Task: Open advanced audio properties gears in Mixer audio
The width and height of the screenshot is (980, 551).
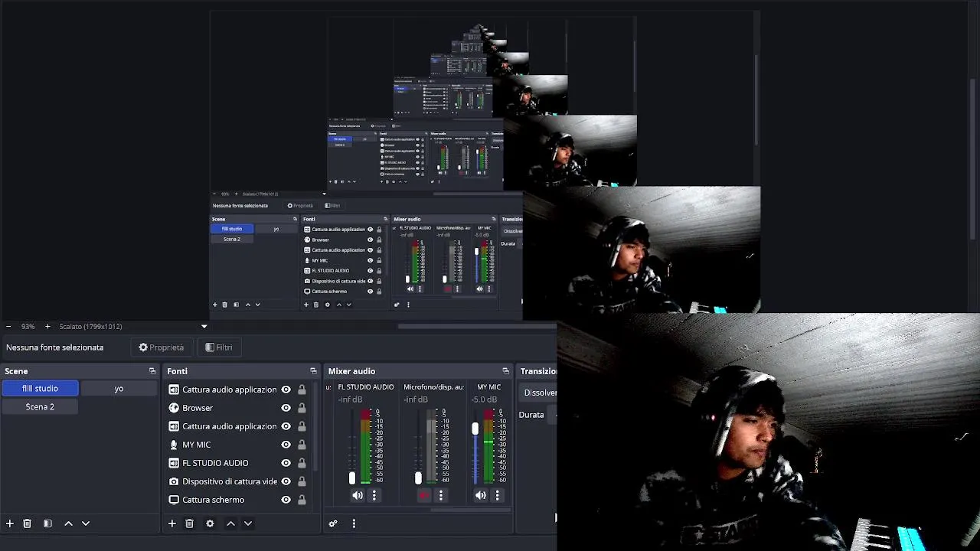Action: 333,523
